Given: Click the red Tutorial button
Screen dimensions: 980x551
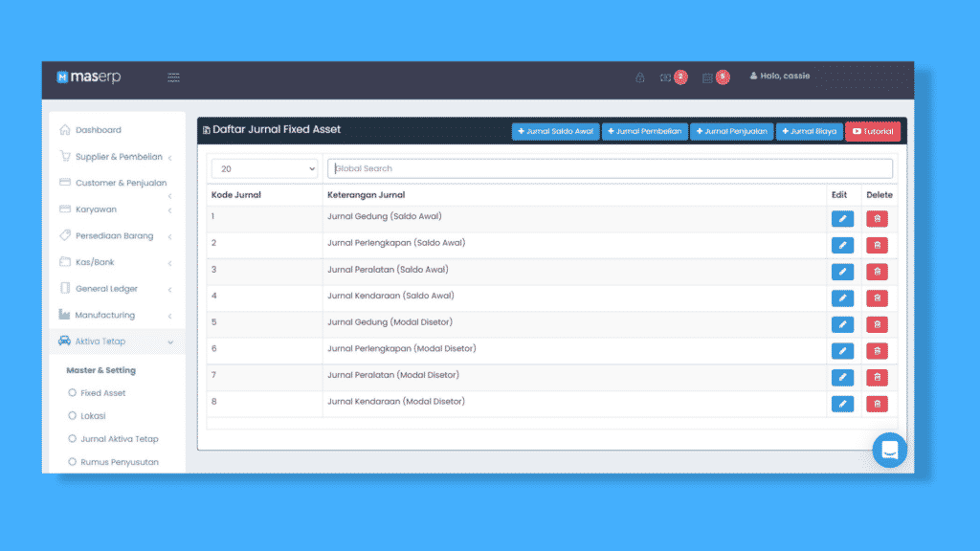Looking at the screenshot, I should pyautogui.click(x=872, y=132).
